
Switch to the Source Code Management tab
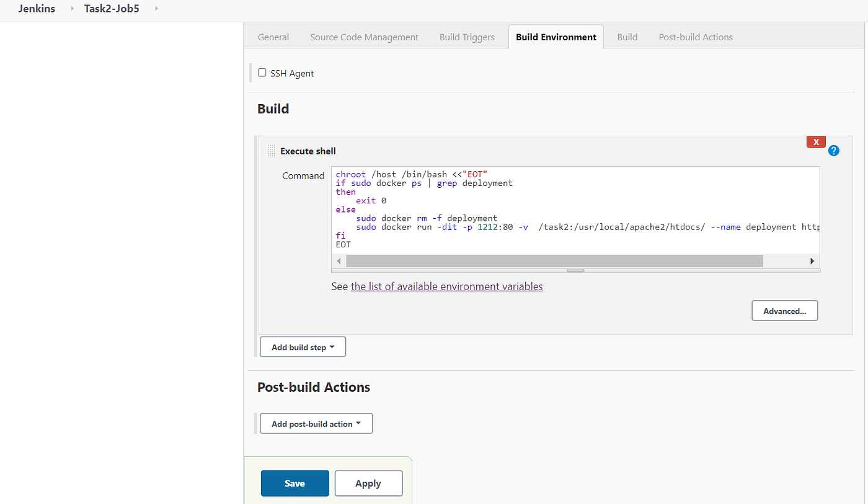(x=364, y=37)
